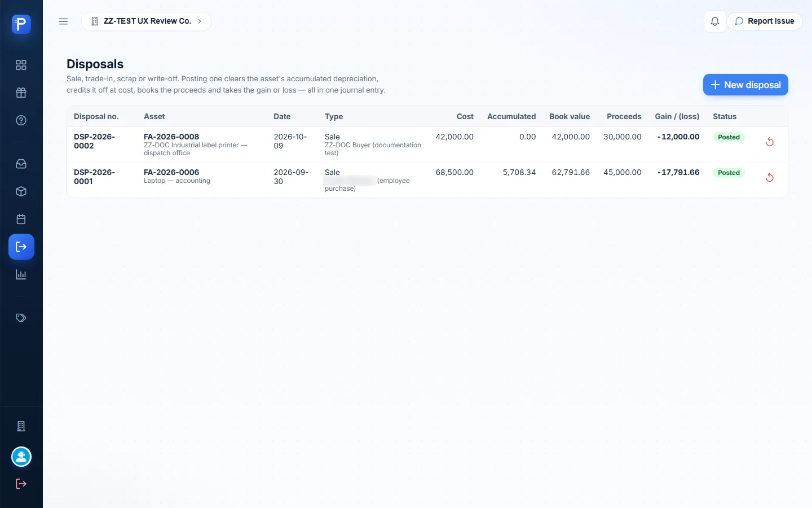The height and width of the screenshot is (508, 812).
Task: Open the user avatar profile icon
Action: tap(21, 457)
